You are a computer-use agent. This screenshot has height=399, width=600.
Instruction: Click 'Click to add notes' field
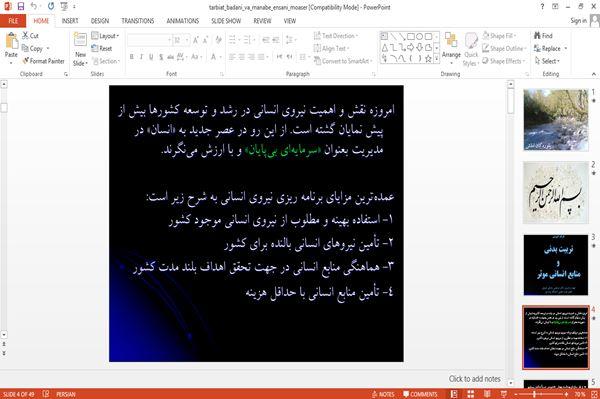click(474, 379)
